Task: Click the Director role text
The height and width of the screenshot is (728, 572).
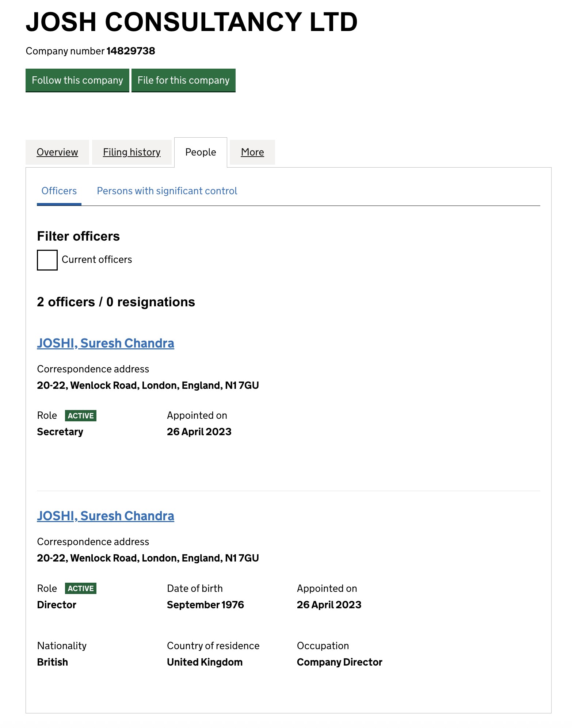Action: [x=57, y=605]
